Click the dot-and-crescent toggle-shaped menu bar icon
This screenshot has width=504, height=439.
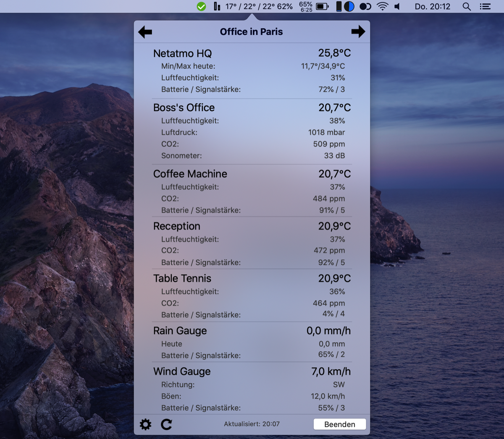tap(365, 6)
